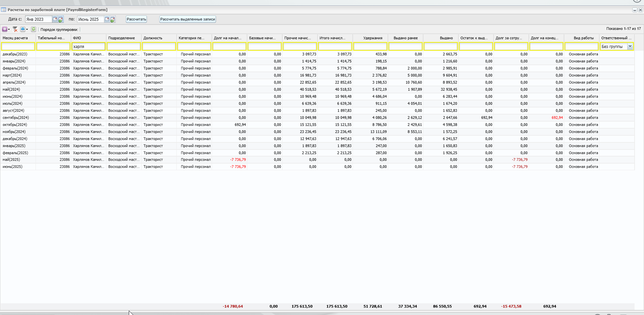Sort by the 'Ответственный' column header
Screen dimensions: 644x315
617,38
